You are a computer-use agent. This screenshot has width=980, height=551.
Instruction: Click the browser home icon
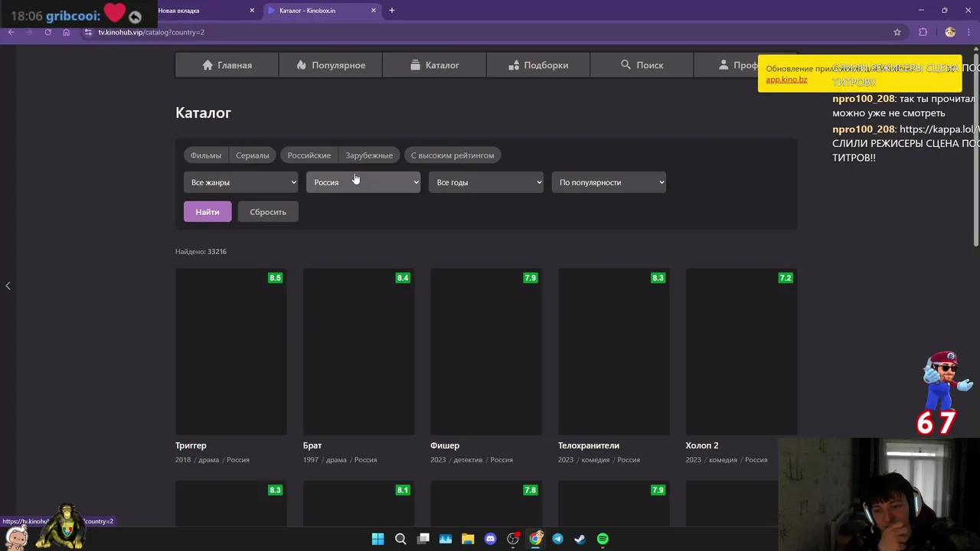(66, 32)
